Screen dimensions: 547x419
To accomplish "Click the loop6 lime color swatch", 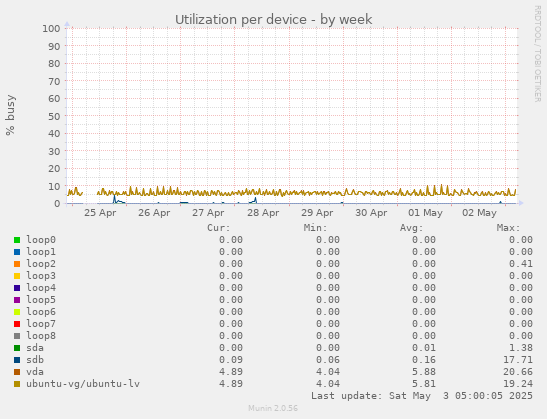I will pyautogui.click(x=17, y=312).
